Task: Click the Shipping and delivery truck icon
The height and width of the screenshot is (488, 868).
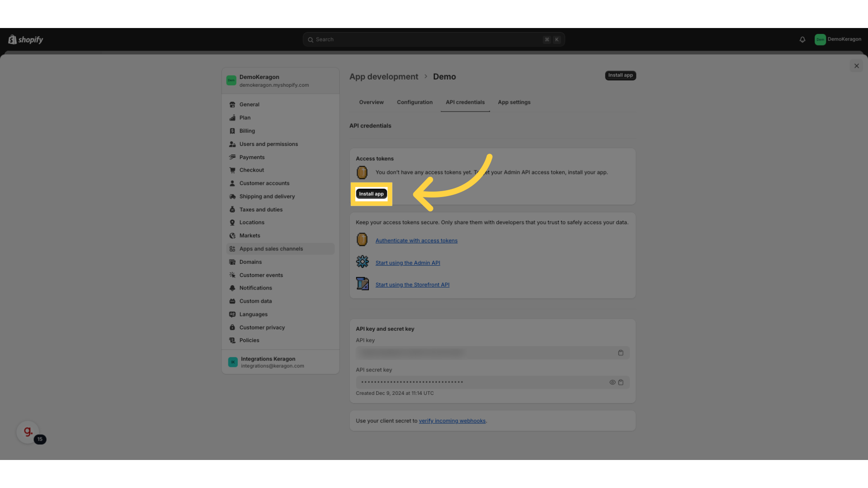Action: [x=232, y=197]
